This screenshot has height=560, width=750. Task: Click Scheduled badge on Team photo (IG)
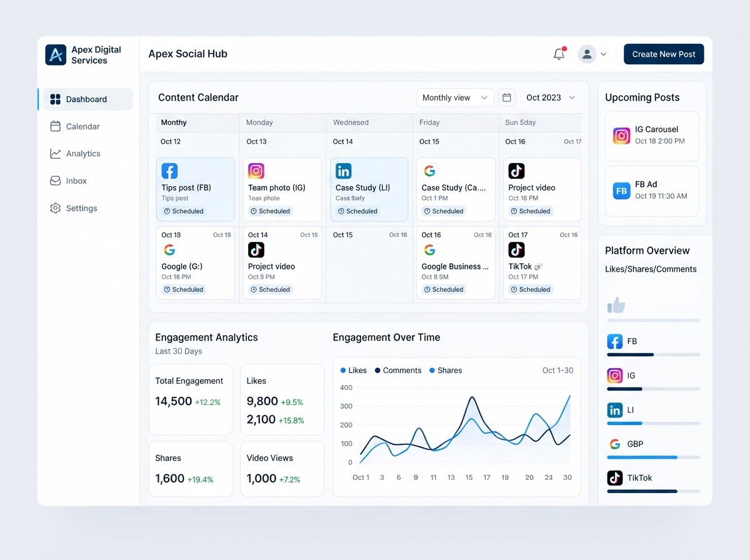[270, 211]
